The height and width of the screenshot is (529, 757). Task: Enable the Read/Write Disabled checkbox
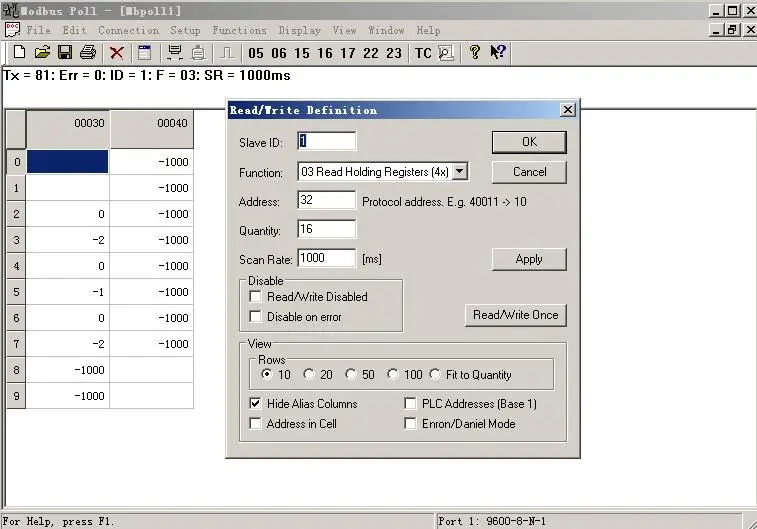click(x=255, y=297)
